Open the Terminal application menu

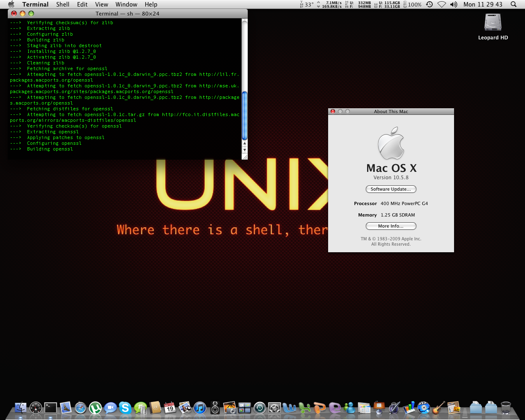click(x=35, y=5)
